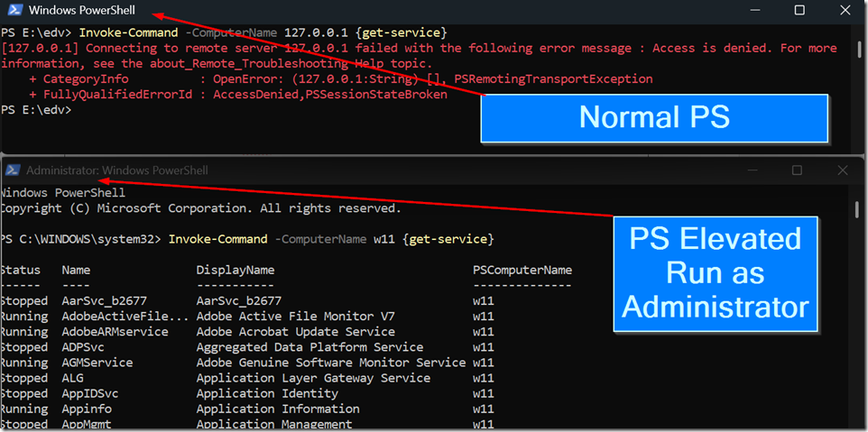The width and height of the screenshot is (868, 432).
Task: Click the ALG service name
Action: click(72, 379)
